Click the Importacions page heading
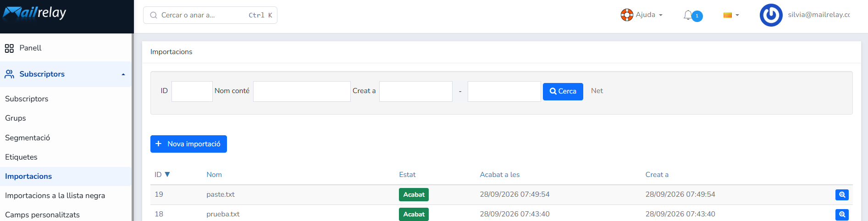The width and height of the screenshot is (868, 221). tap(171, 52)
